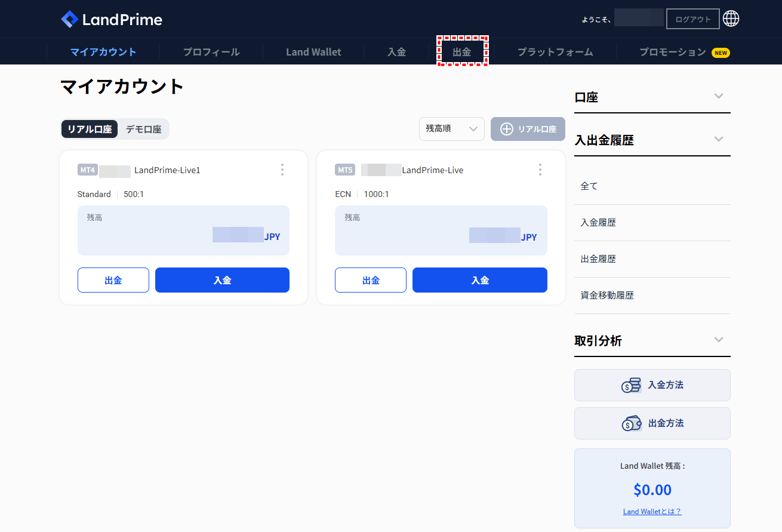Click the ECN account type label

click(343, 194)
